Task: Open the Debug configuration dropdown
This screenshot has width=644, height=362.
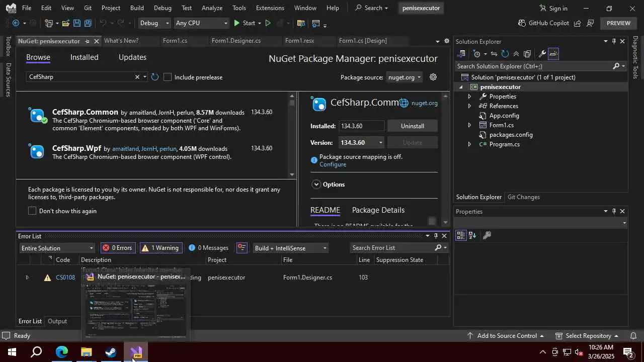Action: 154,23
